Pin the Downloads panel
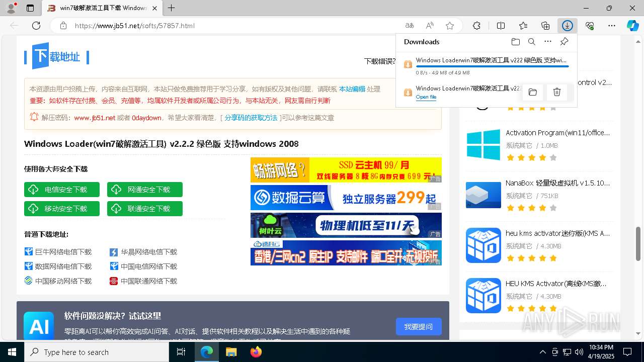The height and width of the screenshot is (362, 644). [564, 42]
